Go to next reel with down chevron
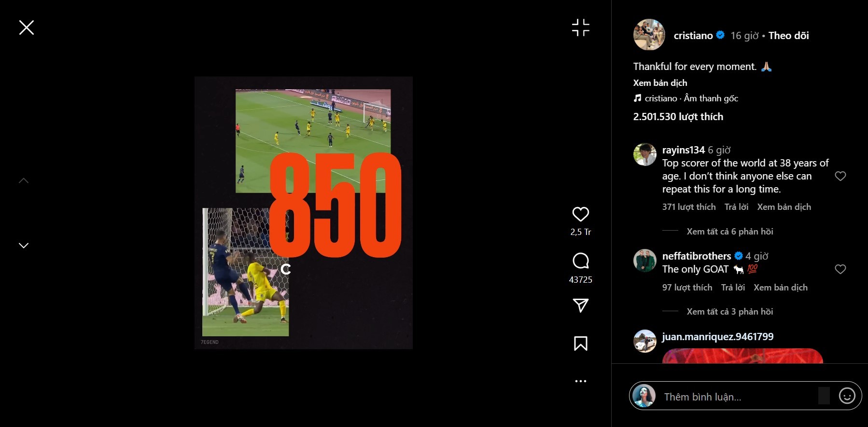This screenshot has height=427, width=868. (24, 246)
